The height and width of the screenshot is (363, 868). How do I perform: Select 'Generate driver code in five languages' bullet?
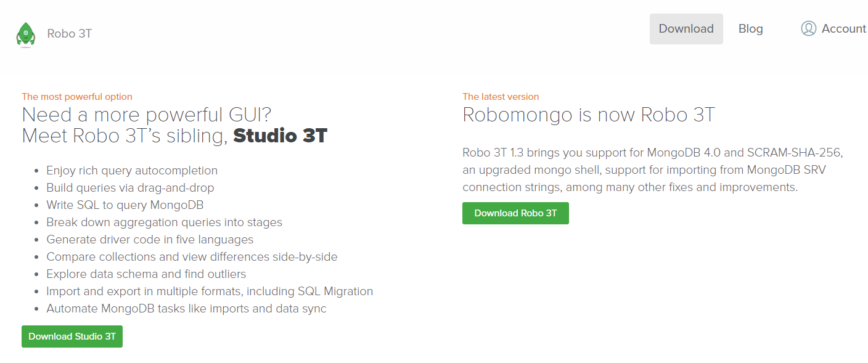point(150,240)
